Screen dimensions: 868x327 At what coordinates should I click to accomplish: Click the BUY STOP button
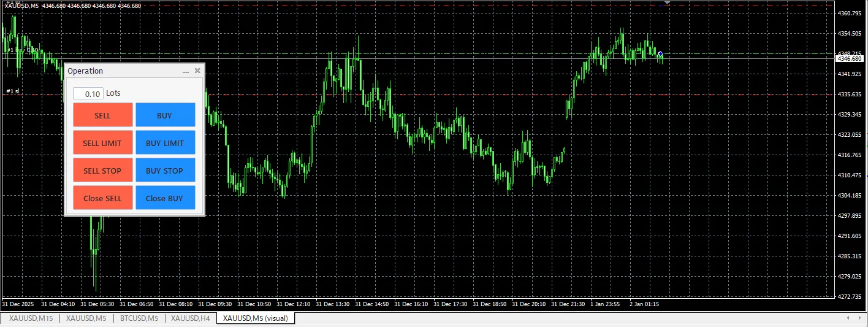click(165, 171)
